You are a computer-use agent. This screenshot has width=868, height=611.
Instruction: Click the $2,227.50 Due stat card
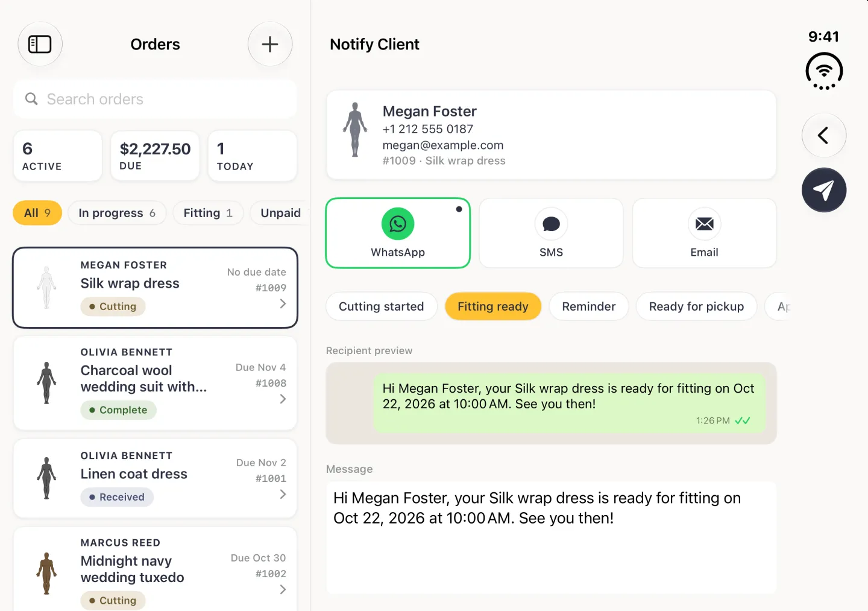coord(155,156)
